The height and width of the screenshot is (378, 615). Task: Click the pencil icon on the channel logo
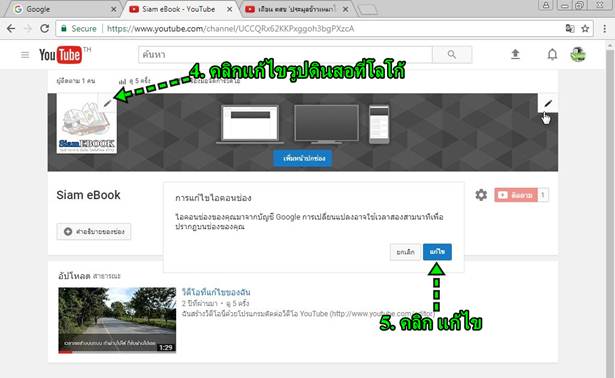click(107, 103)
